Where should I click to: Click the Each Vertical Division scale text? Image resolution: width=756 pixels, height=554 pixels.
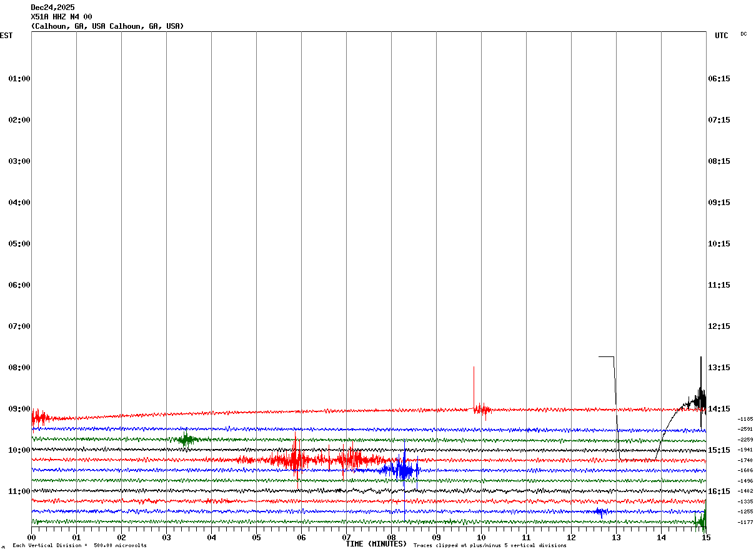[79, 546]
